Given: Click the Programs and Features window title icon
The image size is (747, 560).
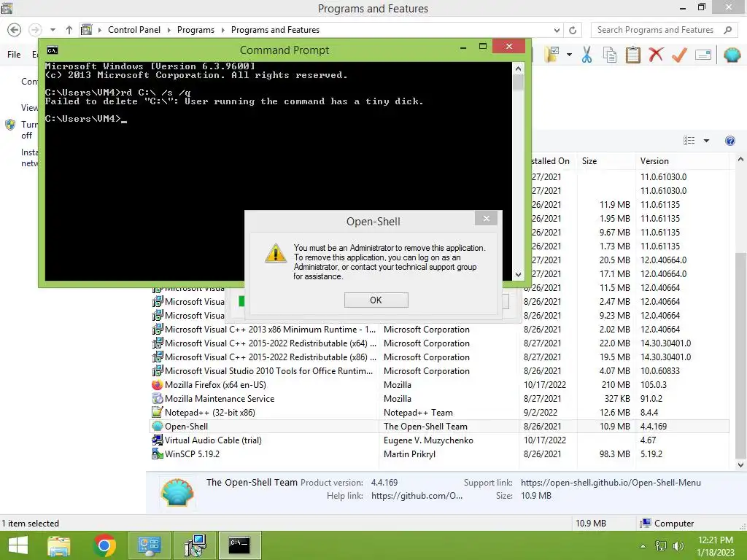Looking at the screenshot, I should 7,7.
